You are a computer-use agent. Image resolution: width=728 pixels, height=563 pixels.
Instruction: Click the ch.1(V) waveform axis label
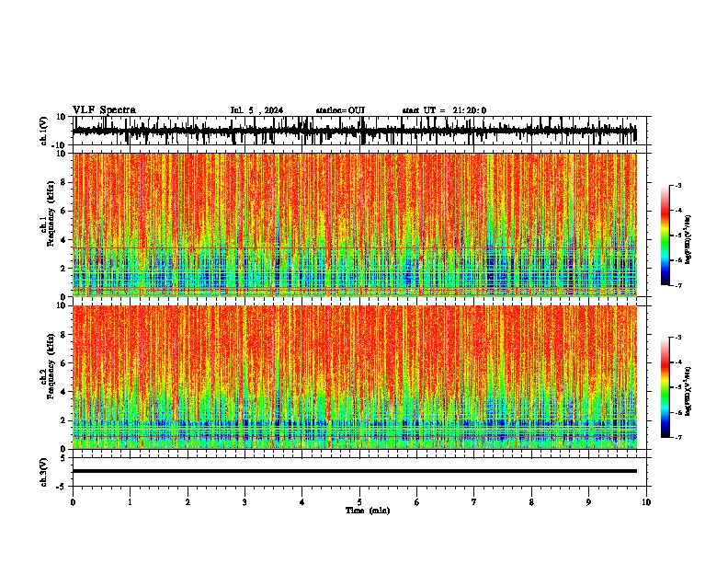[x=45, y=131]
